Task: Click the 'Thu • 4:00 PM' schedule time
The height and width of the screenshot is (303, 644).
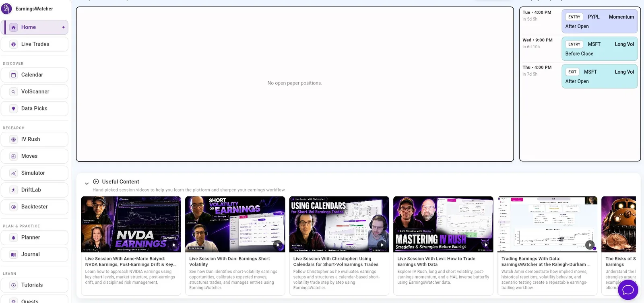Action: (x=537, y=68)
